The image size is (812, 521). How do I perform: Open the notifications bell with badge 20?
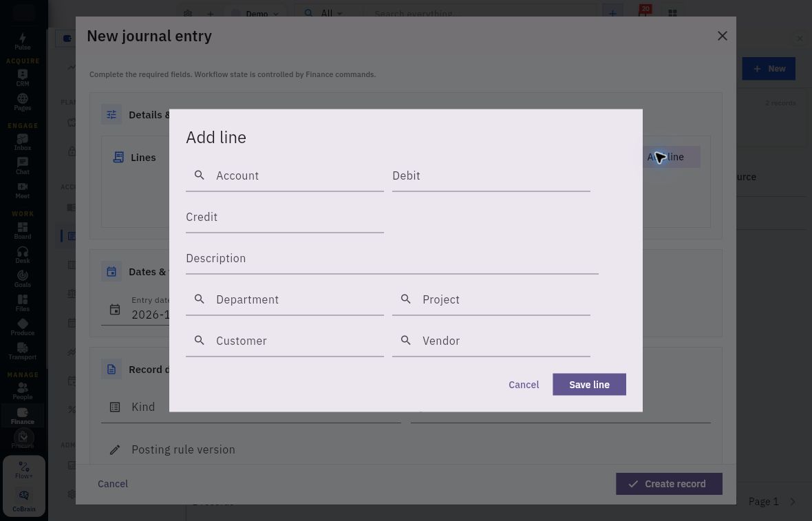(x=643, y=12)
